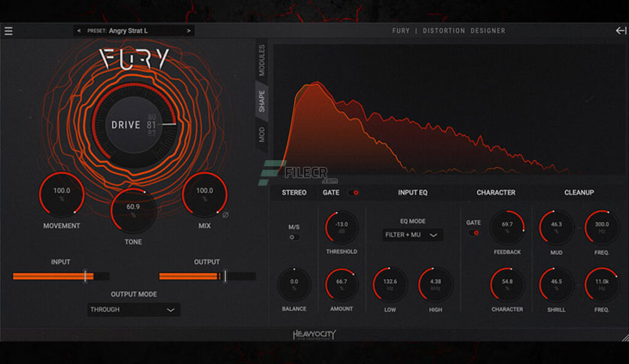Click the Shrill Freq. knob at 11.0k

coord(602,284)
